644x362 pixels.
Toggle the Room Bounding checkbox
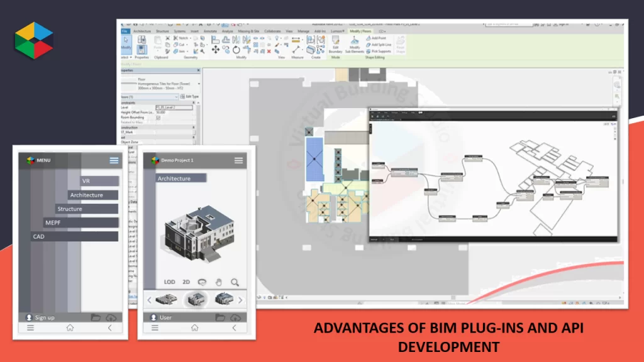[158, 118]
